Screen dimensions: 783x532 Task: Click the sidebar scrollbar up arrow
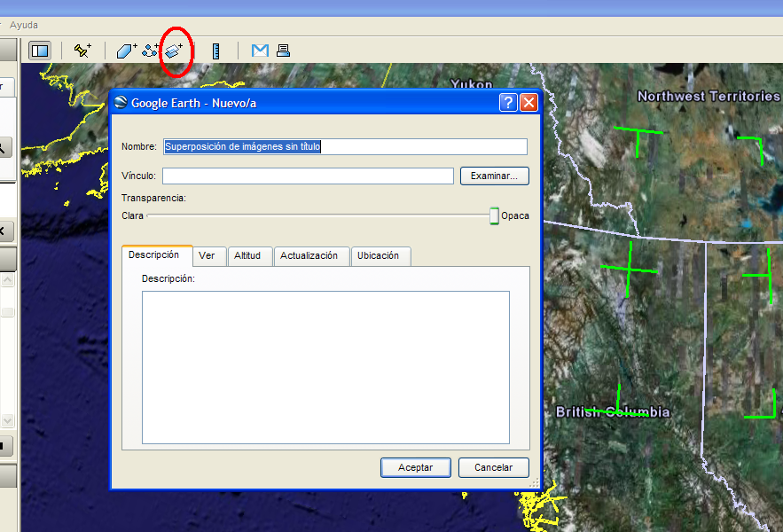coord(7,280)
